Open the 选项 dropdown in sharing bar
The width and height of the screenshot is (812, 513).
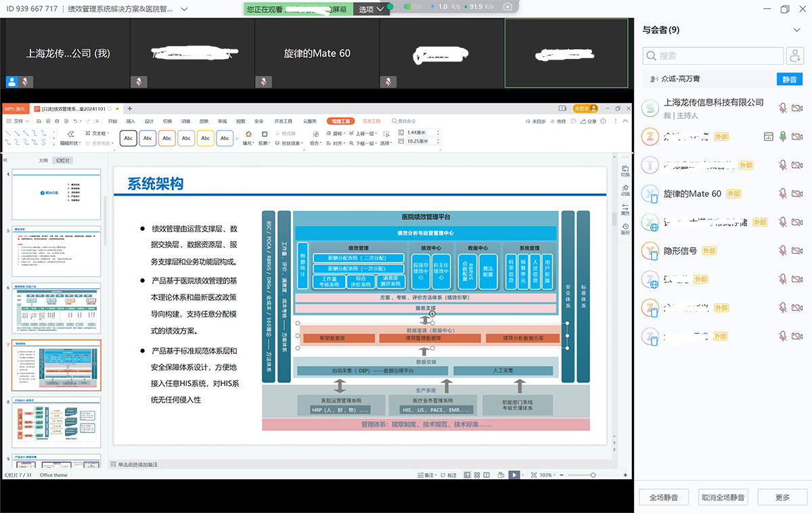pos(371,9)
